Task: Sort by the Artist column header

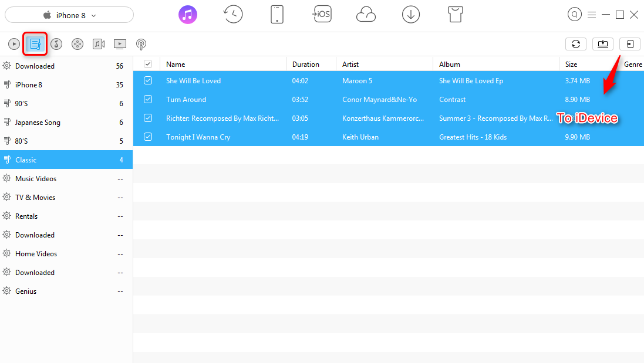Action: coord(385,64)
